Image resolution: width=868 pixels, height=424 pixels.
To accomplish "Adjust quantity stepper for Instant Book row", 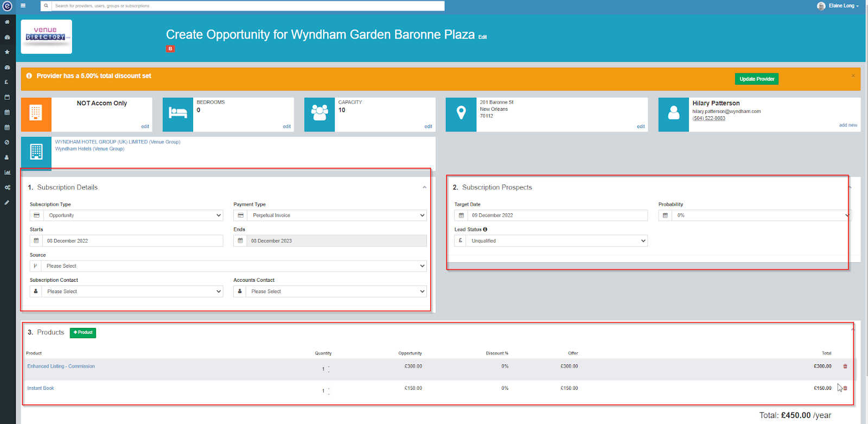I will tap(329, 391).
